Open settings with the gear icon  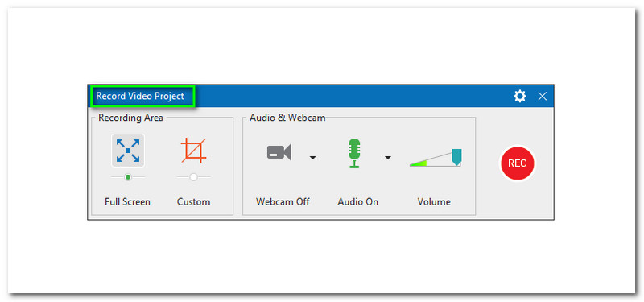[x=519, y=97]
